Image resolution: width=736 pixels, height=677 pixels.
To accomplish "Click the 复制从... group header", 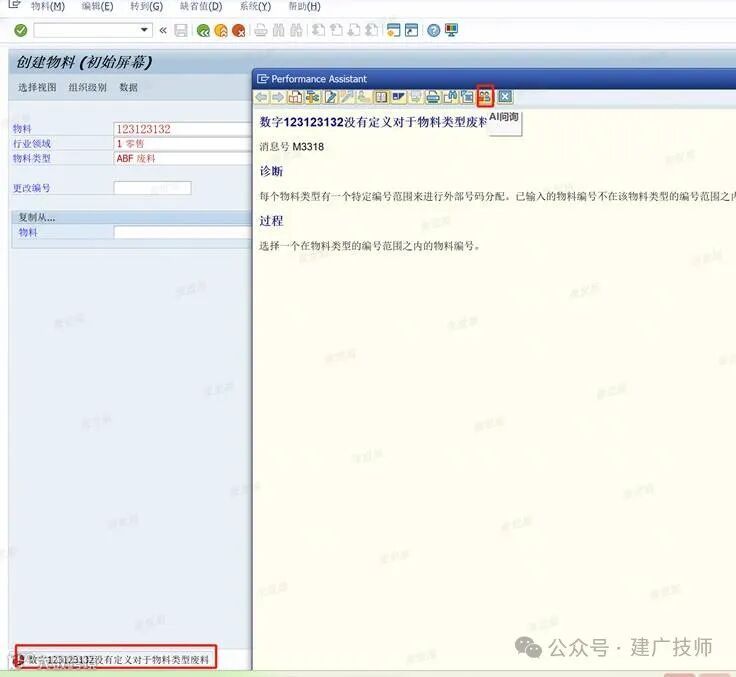I will point(131,217).
